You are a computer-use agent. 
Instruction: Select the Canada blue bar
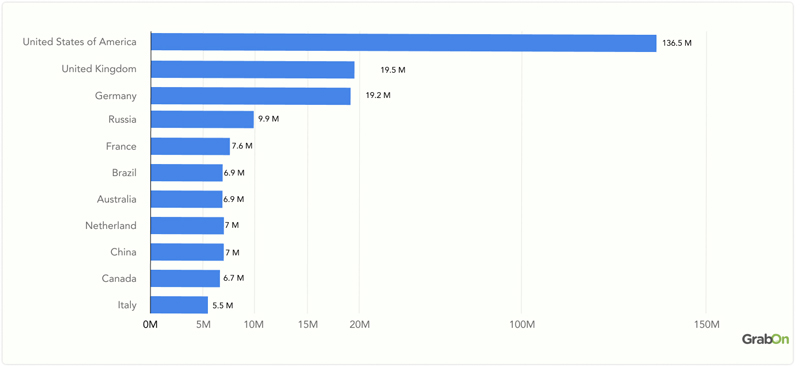185,279
